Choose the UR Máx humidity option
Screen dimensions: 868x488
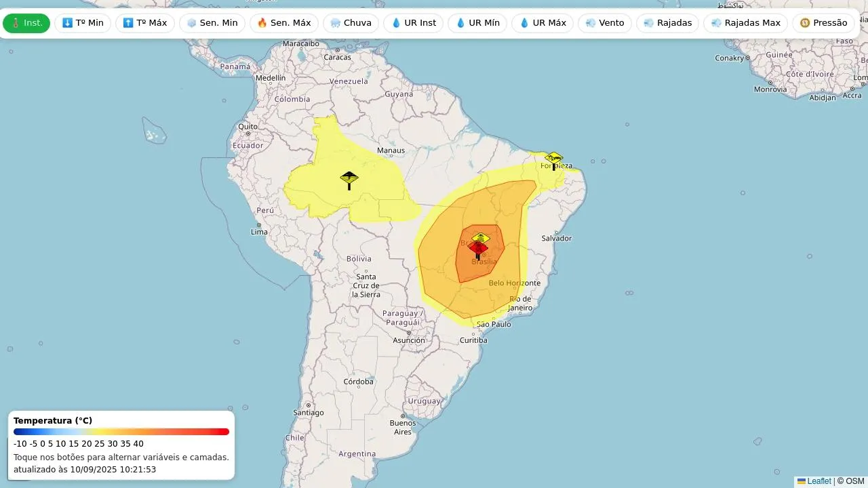click(x=542, y=23)
